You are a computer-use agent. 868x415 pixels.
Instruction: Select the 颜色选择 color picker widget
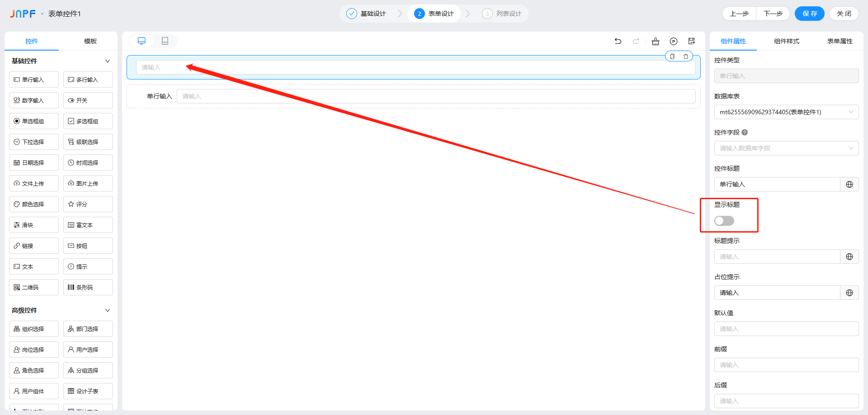tap(34, 204)
